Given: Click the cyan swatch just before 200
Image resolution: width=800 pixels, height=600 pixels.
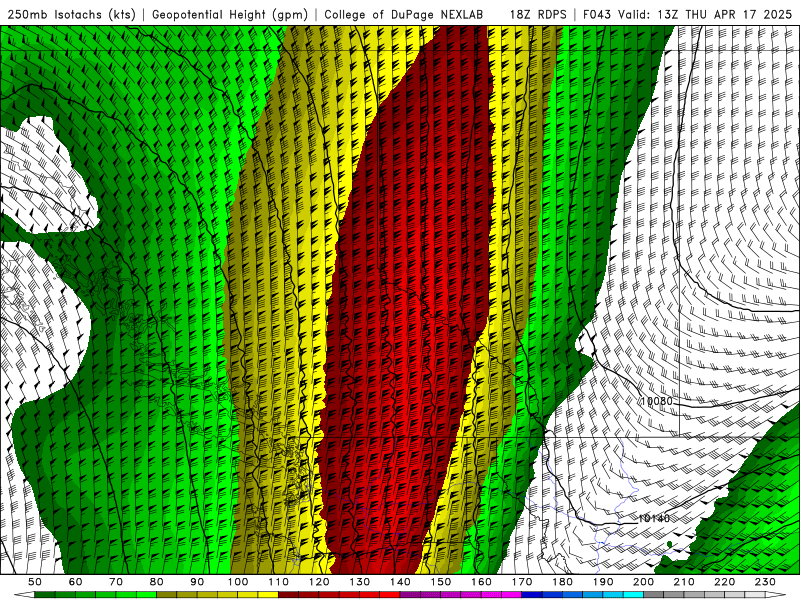Looking at the screenshot, I should coord(634,595).
